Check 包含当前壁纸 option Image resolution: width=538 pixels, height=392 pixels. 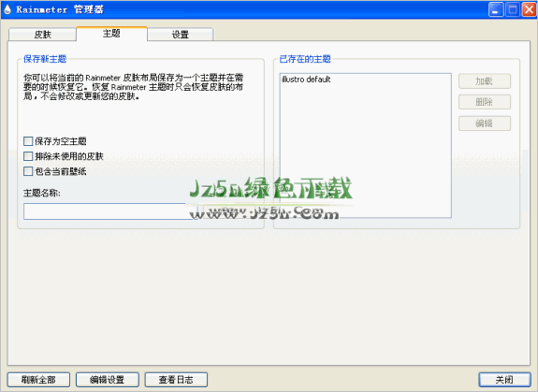28,171
